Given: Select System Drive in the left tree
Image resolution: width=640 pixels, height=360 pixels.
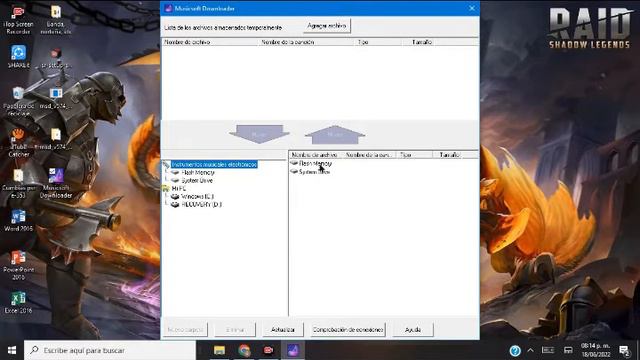Looking at the screenshot, I should 197,180.
